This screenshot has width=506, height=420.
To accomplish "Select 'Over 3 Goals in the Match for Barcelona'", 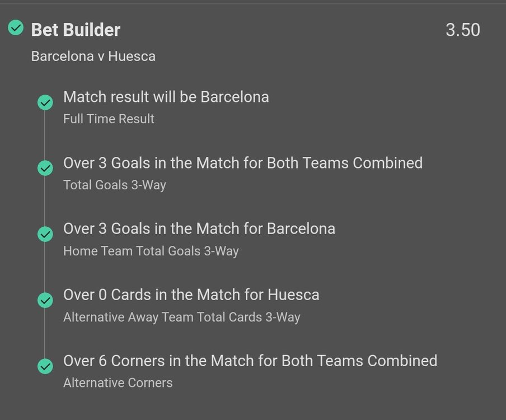I will coord(199,228).
